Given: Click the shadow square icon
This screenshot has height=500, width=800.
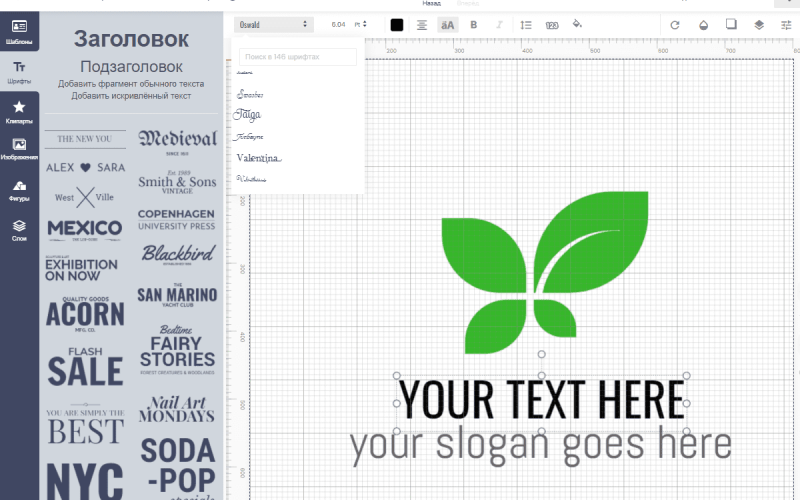Looking at the screenshot, I should (x=731, y=24).
